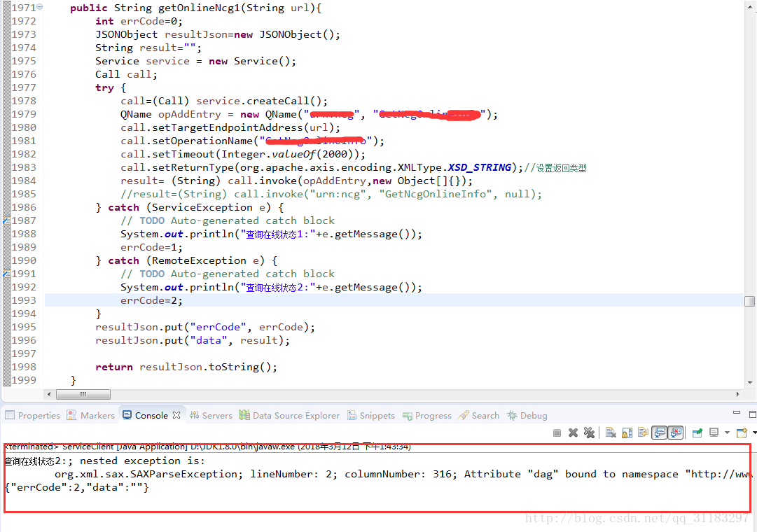The image size is (757, 532).
Task: Collapse the method at line 1971
Action: 40,7
